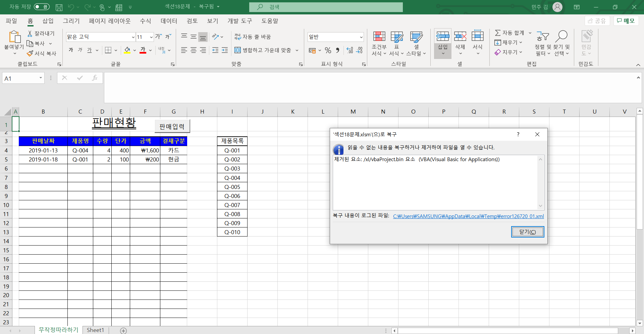Open the Data (데이터) ribbon tab
Screen dimensions: 644x334
tap(169, 21)
